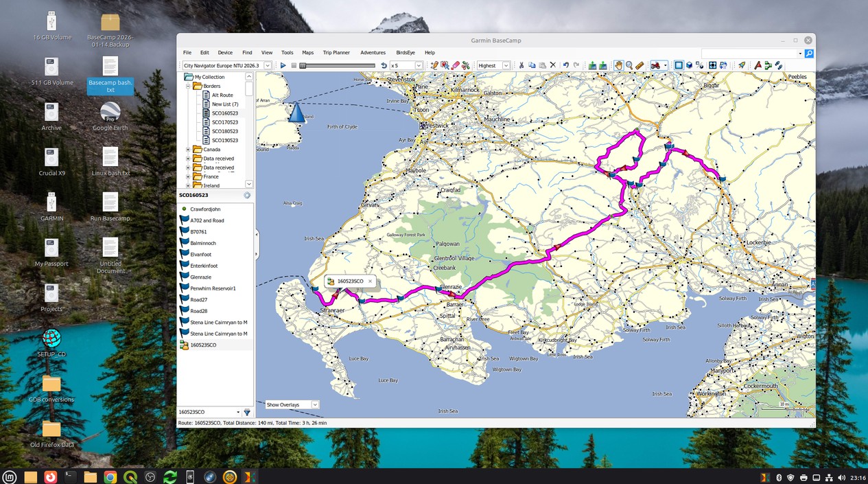Select the Erase tool
The width and height of the screenshot is (868, 484).
[455, 65]
